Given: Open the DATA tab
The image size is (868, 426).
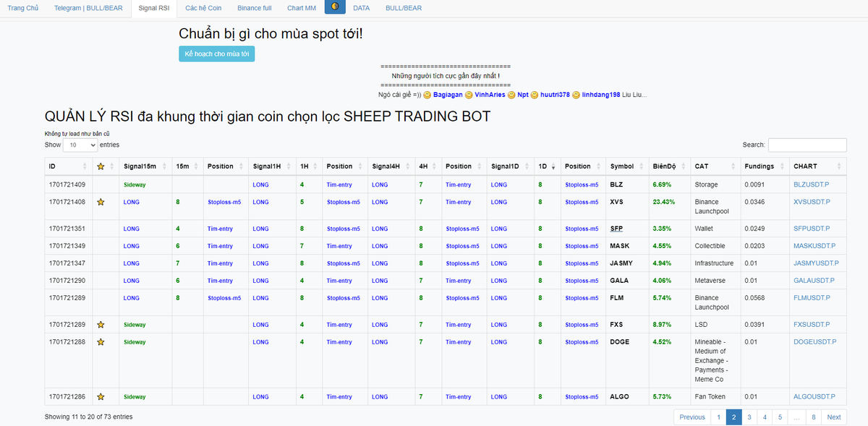Looking at the screenshot, I should pos(362,8).
